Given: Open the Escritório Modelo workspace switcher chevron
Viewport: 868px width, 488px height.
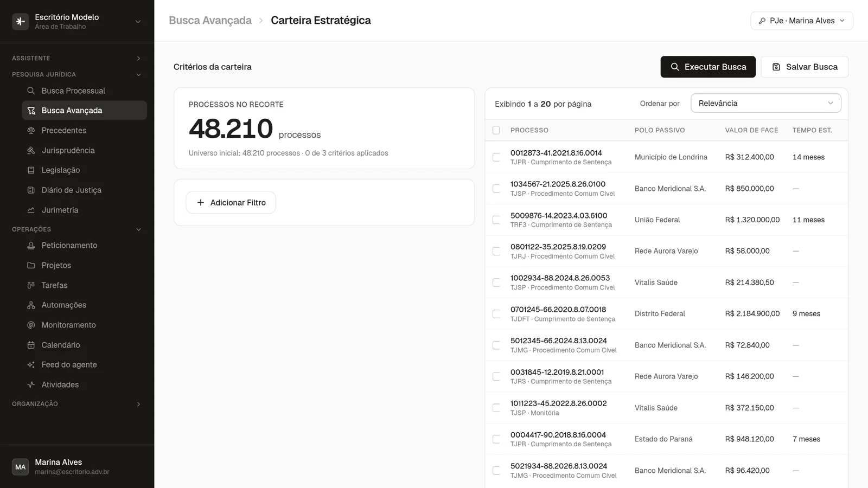Looking at the screenshot, I should tap(138, 22).
